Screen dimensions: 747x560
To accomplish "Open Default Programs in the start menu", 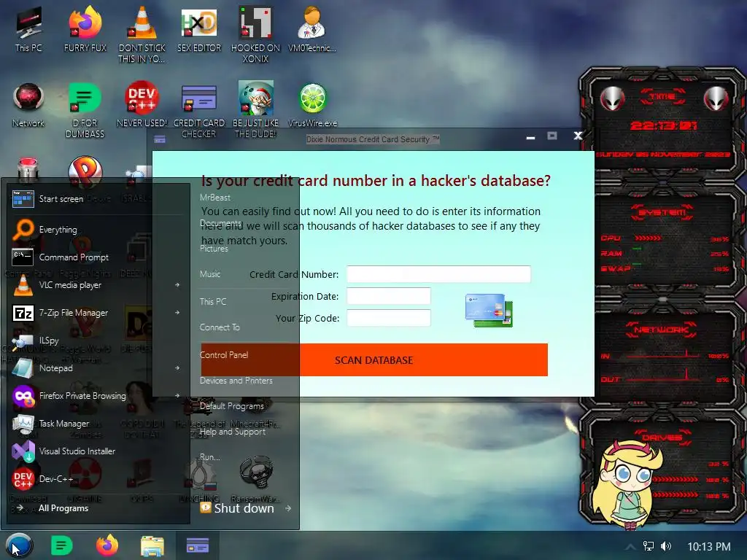I will coord(231,406).
